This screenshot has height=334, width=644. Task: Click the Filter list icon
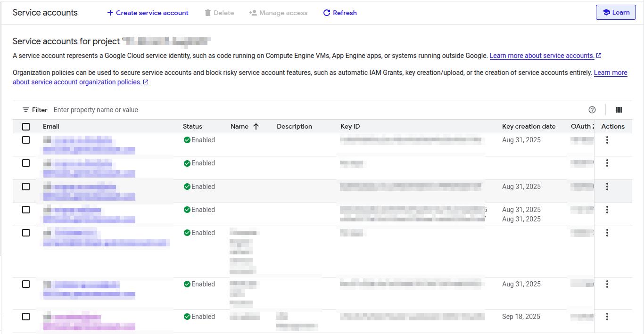[26, 110]
